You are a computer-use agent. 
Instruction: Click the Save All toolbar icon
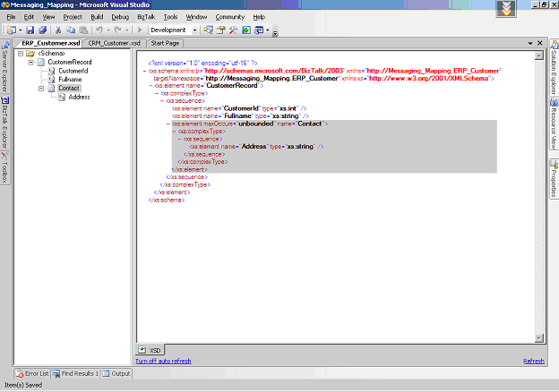(x=42, y=30)
